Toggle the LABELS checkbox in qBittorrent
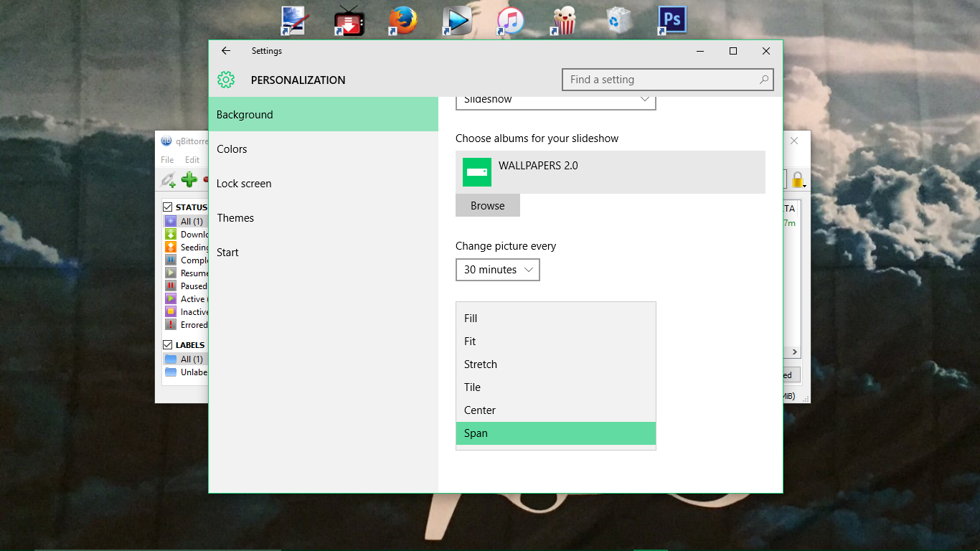980x551 pixels. tap(168, 345)
